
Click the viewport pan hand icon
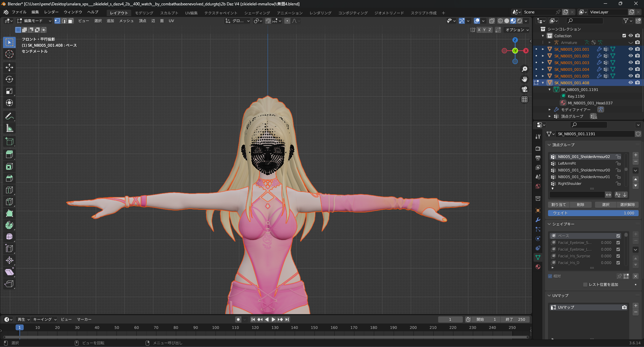click(x=525, y=79)
